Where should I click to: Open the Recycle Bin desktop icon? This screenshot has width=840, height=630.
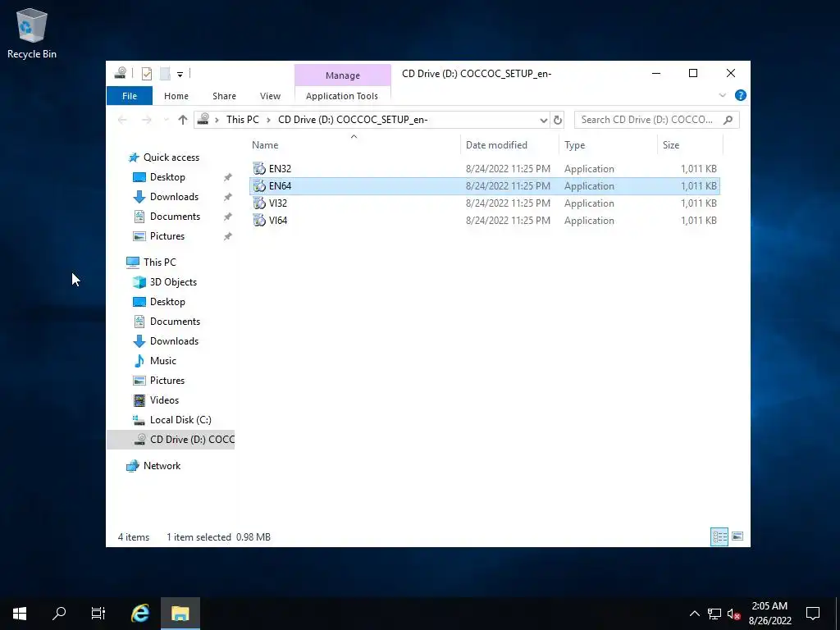32,33
